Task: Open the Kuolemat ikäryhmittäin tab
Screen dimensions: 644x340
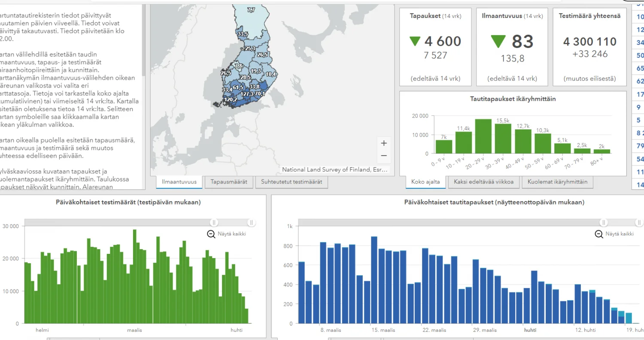Action: coord(557,182)
